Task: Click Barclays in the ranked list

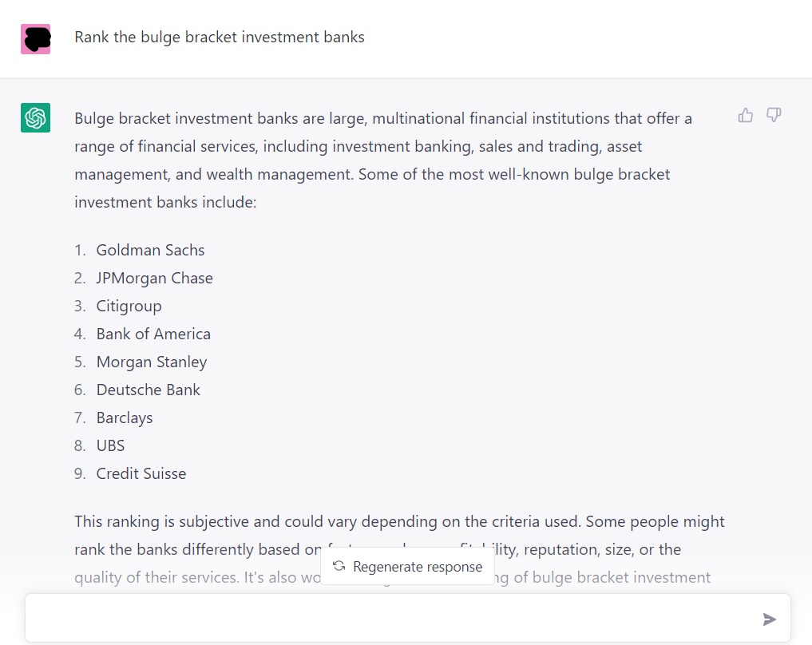Action: [x=124, y=417]
